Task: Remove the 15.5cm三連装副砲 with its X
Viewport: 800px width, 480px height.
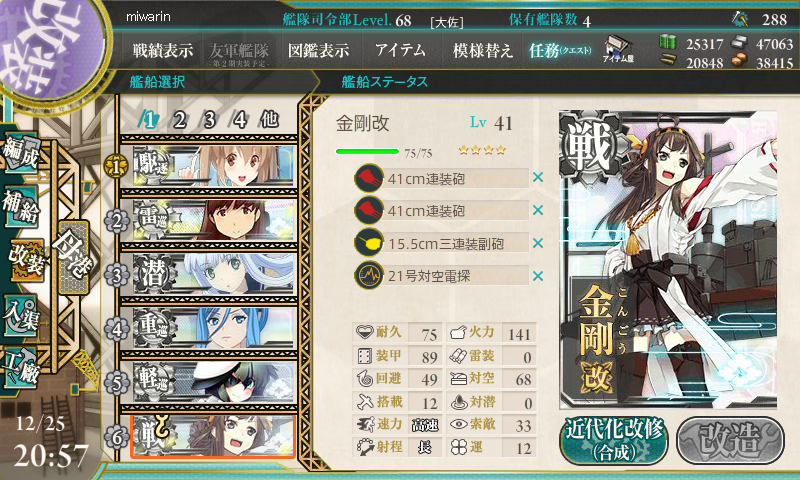Action: (538, 243)
